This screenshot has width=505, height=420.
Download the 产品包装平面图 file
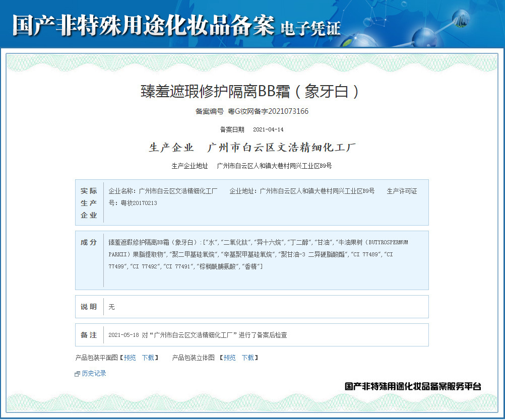click(148, 358)
